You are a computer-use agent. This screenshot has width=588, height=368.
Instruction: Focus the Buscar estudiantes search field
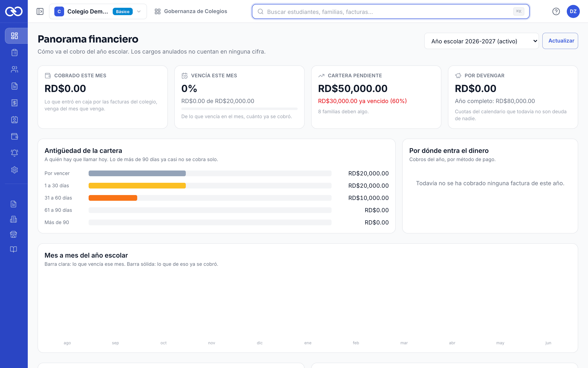[391, 11]
